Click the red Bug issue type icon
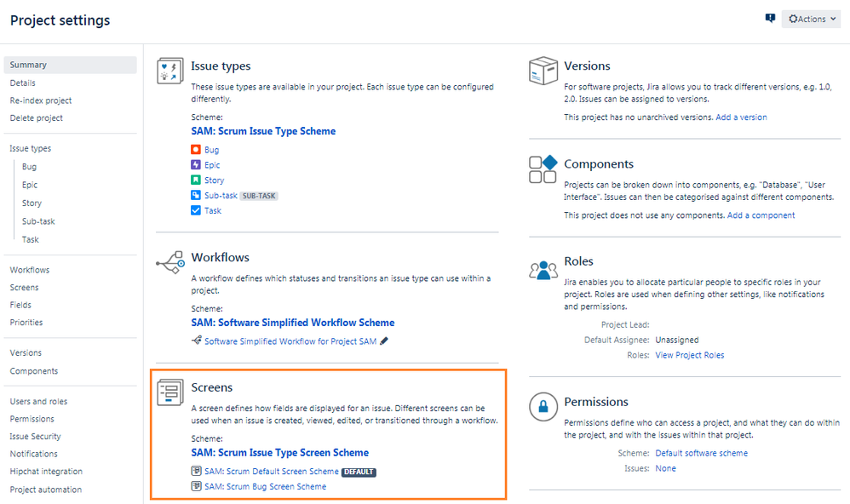Screen dimensions: 850x504 pos(196,149)
